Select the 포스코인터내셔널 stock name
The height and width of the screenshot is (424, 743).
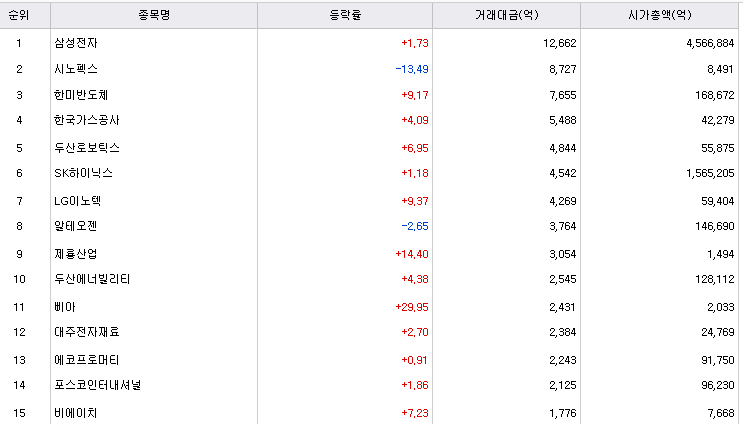pyautogui.click(x=98, y=386)
